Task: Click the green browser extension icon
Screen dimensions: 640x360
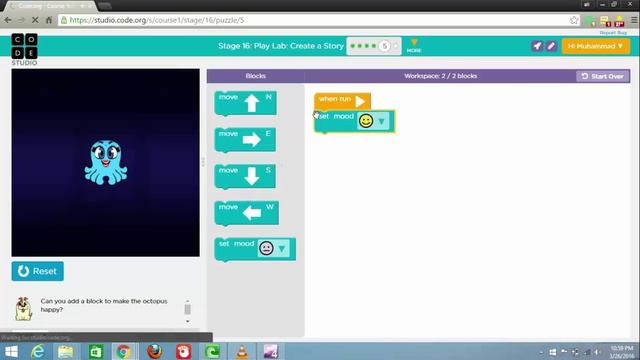Action: click(x=590, y=21)
